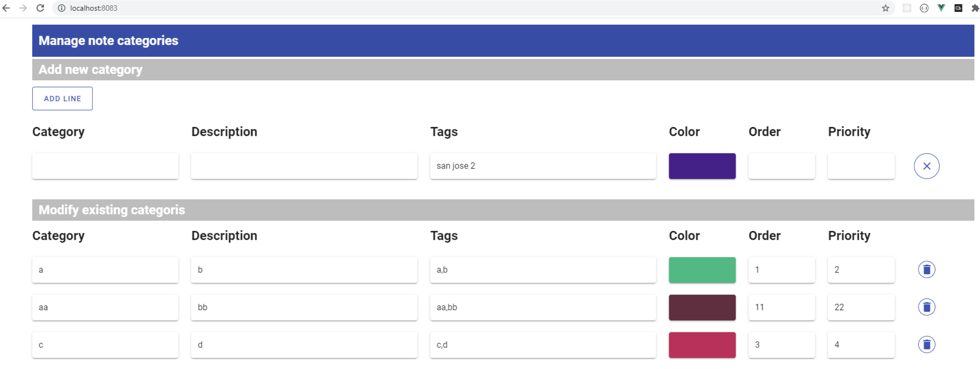Pick the crimson color swatch for category 'c'

(702, 345)
